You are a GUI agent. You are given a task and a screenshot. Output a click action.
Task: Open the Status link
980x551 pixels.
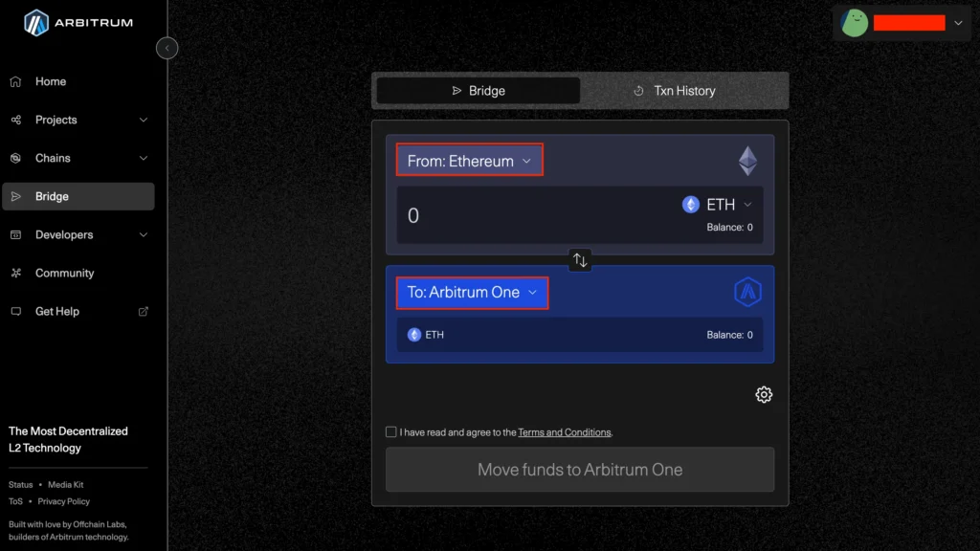coord(21,485)
